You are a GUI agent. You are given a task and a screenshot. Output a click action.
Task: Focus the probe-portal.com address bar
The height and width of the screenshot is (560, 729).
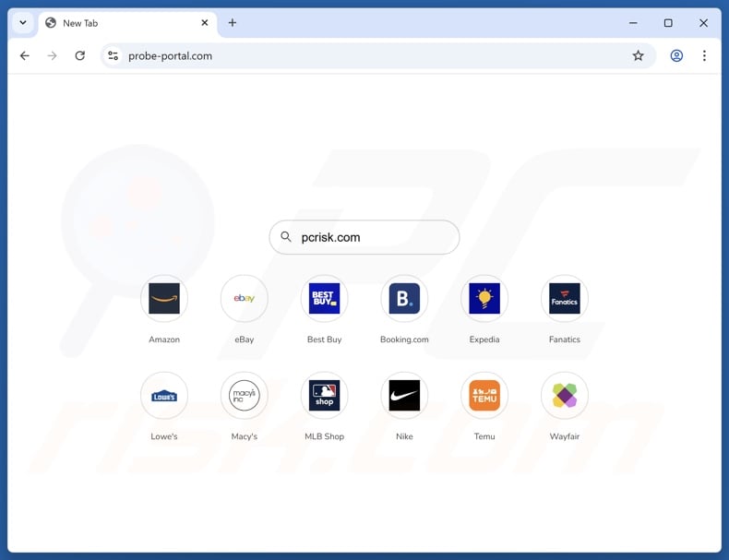pyautogui.click(x=378, y=55)
